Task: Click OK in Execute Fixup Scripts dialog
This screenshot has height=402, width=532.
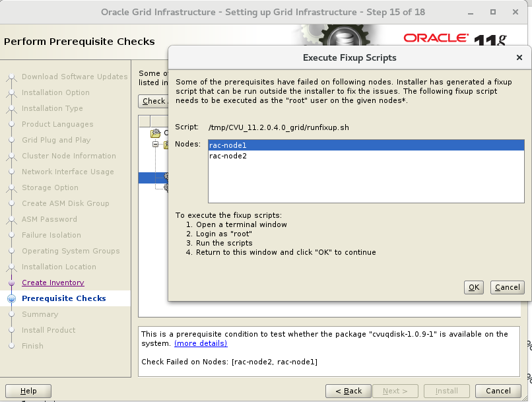Action: (474, 287)
